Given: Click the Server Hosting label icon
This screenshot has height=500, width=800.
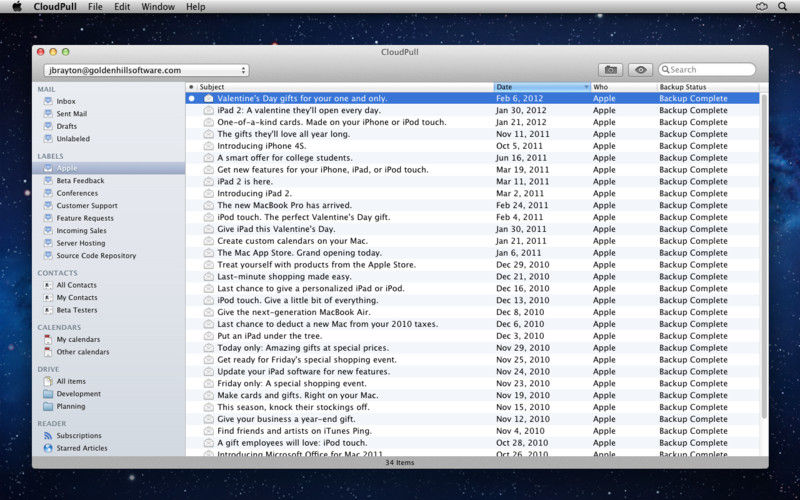Looking at the screenshot, I should [48, 243].
